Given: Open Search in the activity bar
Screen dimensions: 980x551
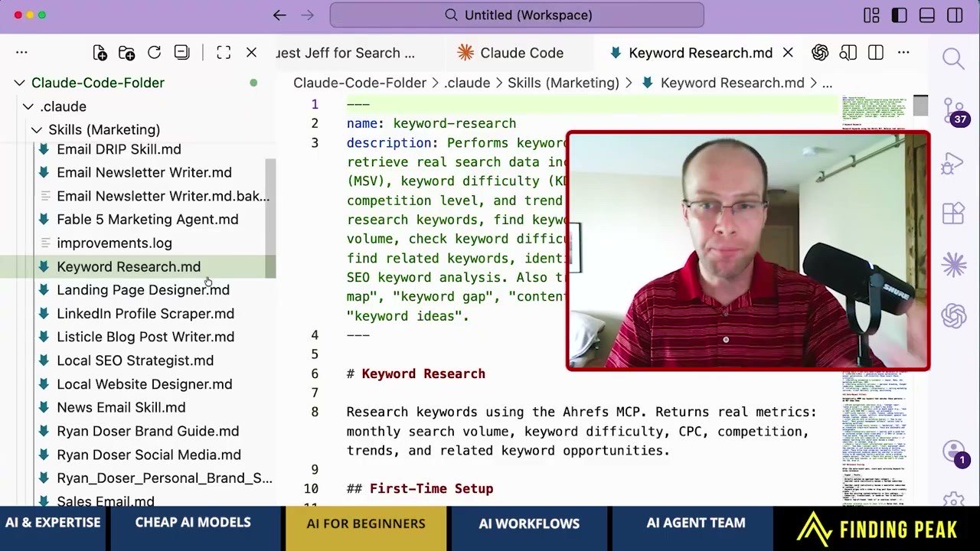Looking at the screenshot, I should [x=953, y=59].
